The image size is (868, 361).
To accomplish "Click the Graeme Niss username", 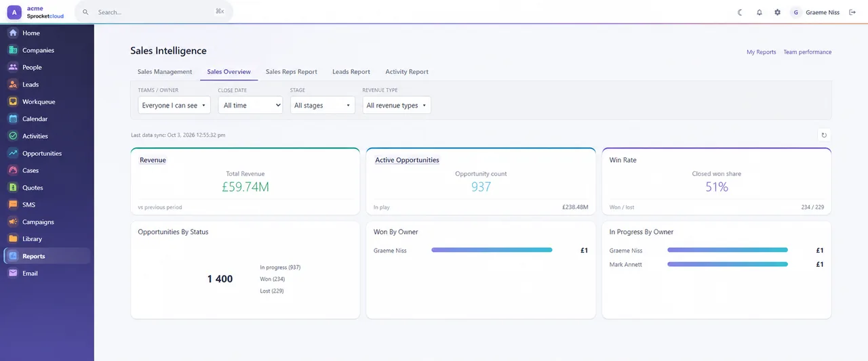I will [x=823, y=12].
